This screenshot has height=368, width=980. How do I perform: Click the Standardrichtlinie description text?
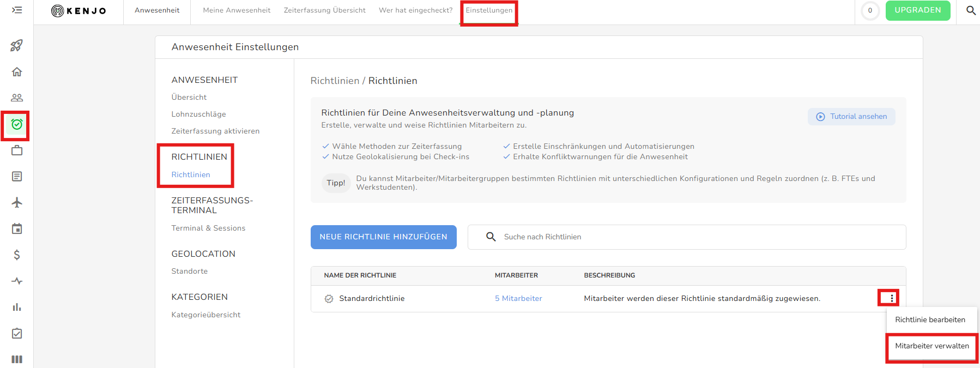coord(702,299)
